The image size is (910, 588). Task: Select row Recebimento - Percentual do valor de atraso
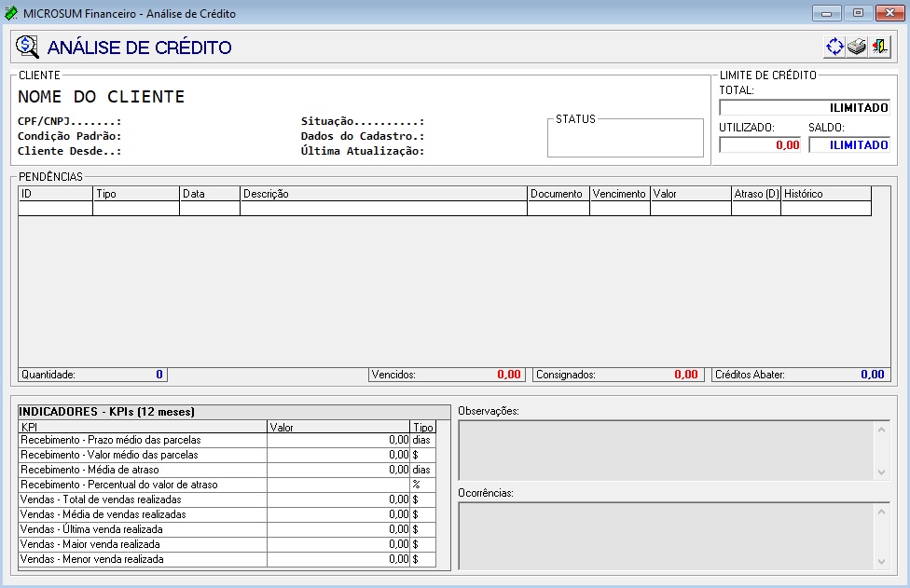tap(227, 485)
